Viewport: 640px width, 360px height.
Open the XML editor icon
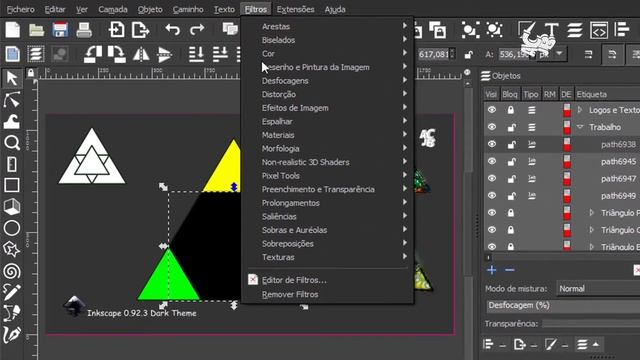point(599,30)
